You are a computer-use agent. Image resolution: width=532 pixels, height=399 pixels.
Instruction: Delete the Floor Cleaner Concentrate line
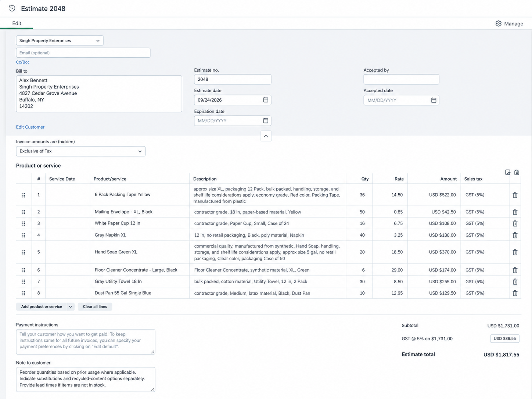(x=515, y=270)
